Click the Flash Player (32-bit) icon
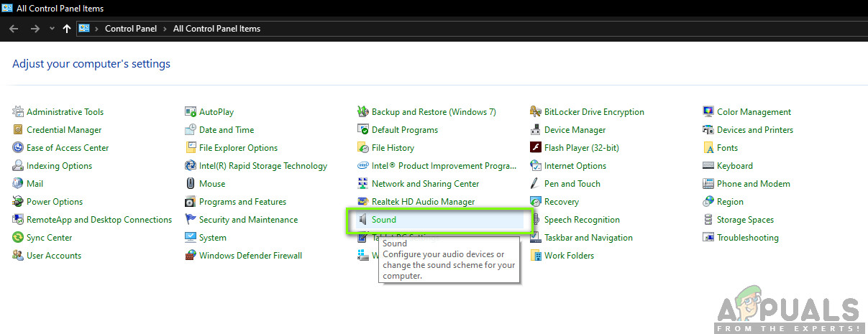Viewport: 868px width, 334px height. point(536,148)
